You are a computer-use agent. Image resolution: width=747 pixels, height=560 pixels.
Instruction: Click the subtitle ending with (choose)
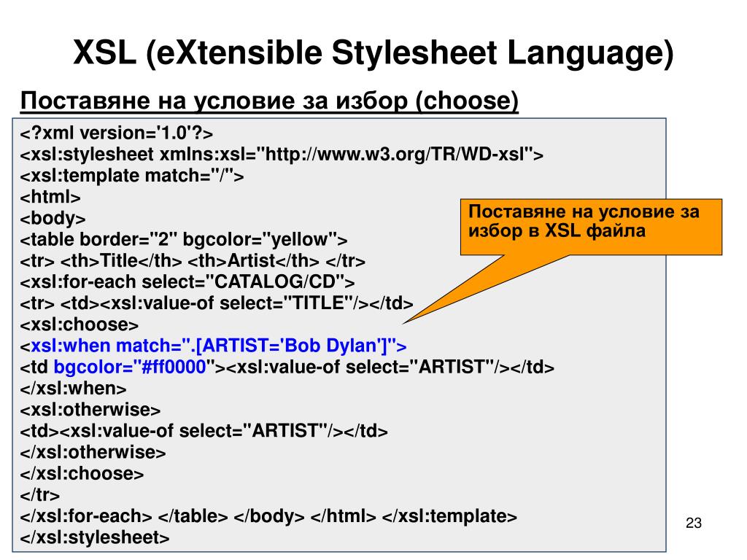click(x=269, y=101)
